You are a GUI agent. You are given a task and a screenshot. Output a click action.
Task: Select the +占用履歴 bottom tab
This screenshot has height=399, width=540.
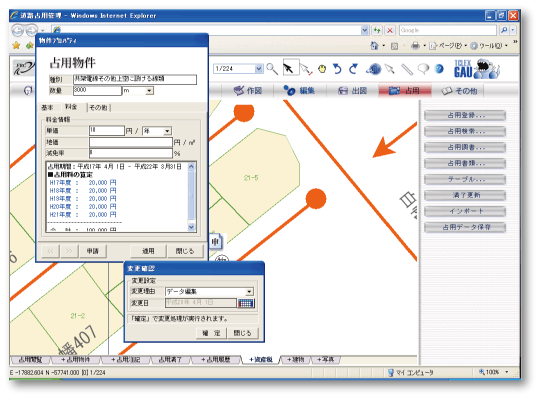(216, 359)
